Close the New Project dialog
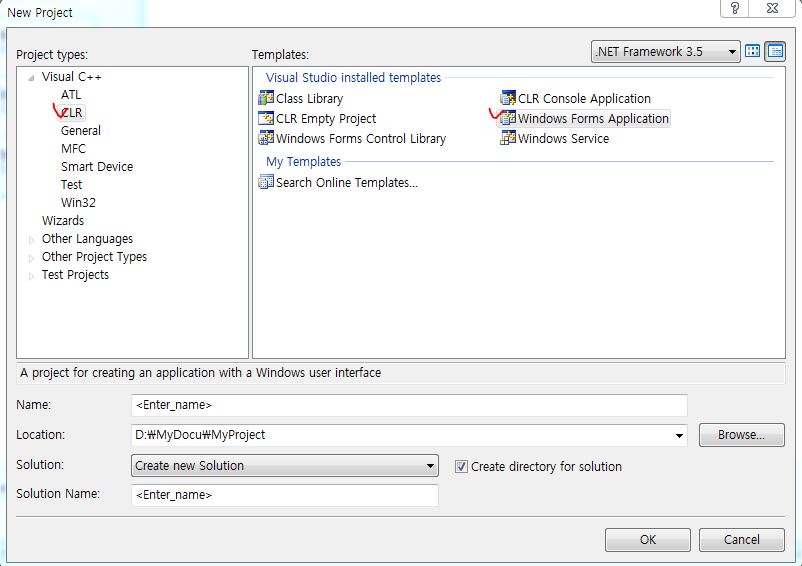Image resolution: width=802 pixels, height=566 pixels. click(x=772, y=9)
